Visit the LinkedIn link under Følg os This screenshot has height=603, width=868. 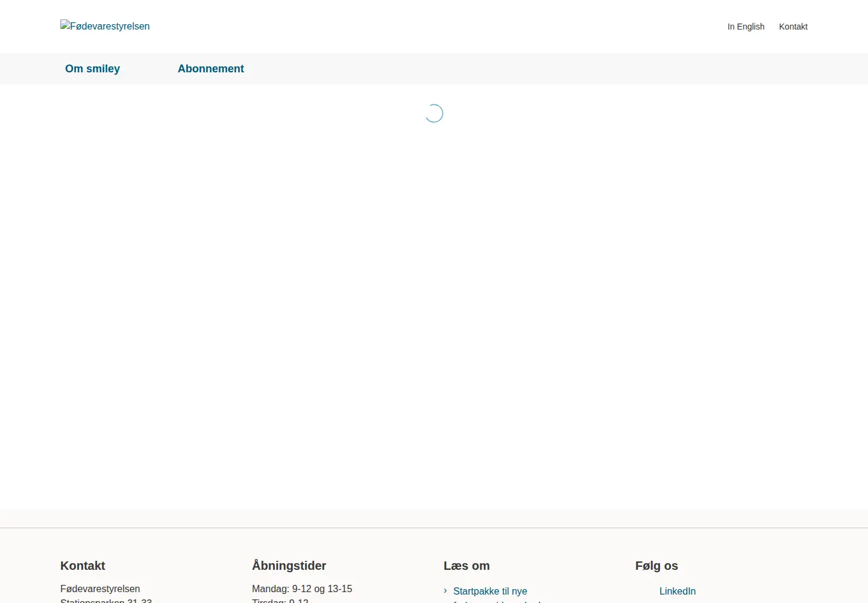678,591
